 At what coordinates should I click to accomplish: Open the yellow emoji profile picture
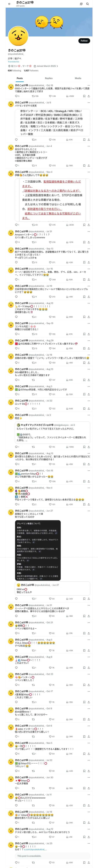(x=18, y=36)
